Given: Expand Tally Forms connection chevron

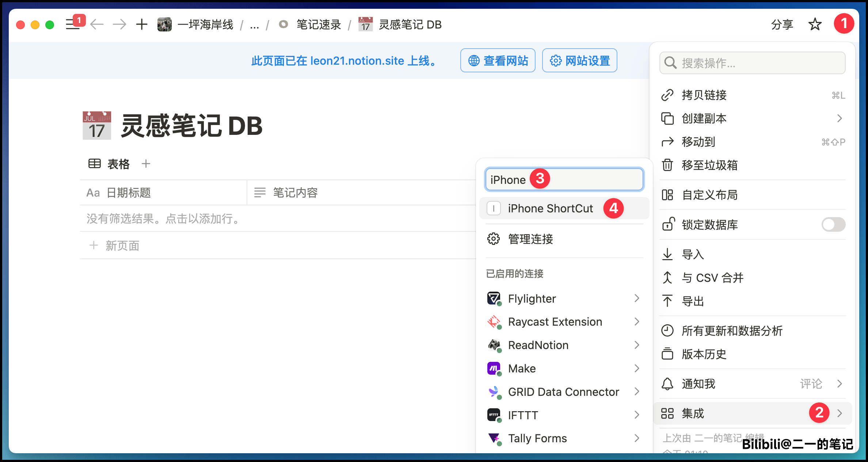Looking at the screenshot, I should click(637, 438).
